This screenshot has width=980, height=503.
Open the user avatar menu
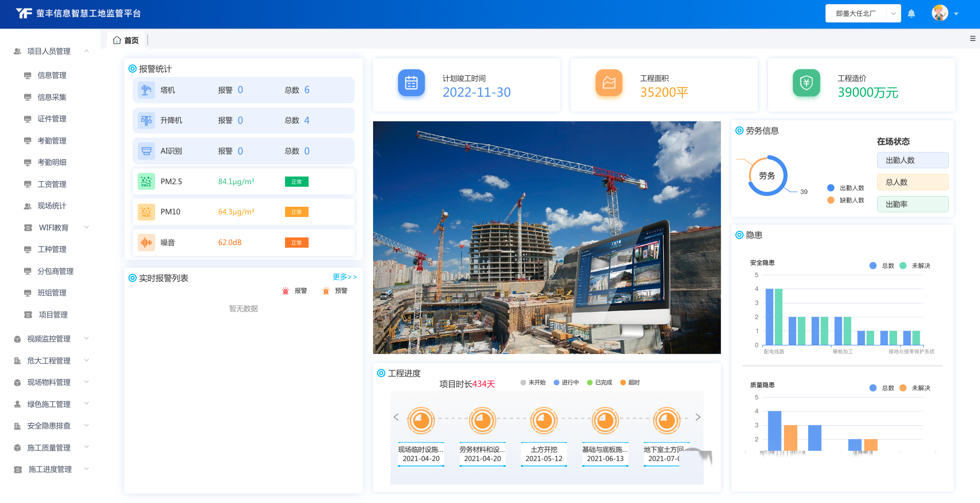pyautogui.click(x=940, y=13)
